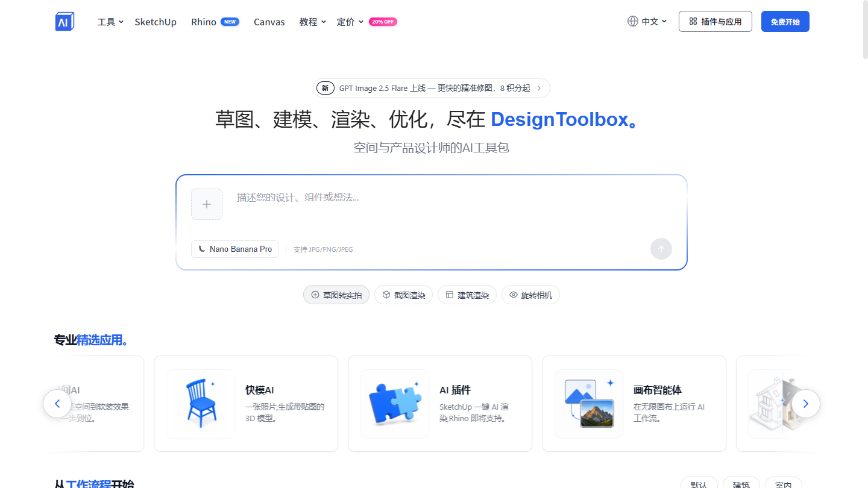Click the 免费开始 button
868x488 pixels.
tap(785, 21)
